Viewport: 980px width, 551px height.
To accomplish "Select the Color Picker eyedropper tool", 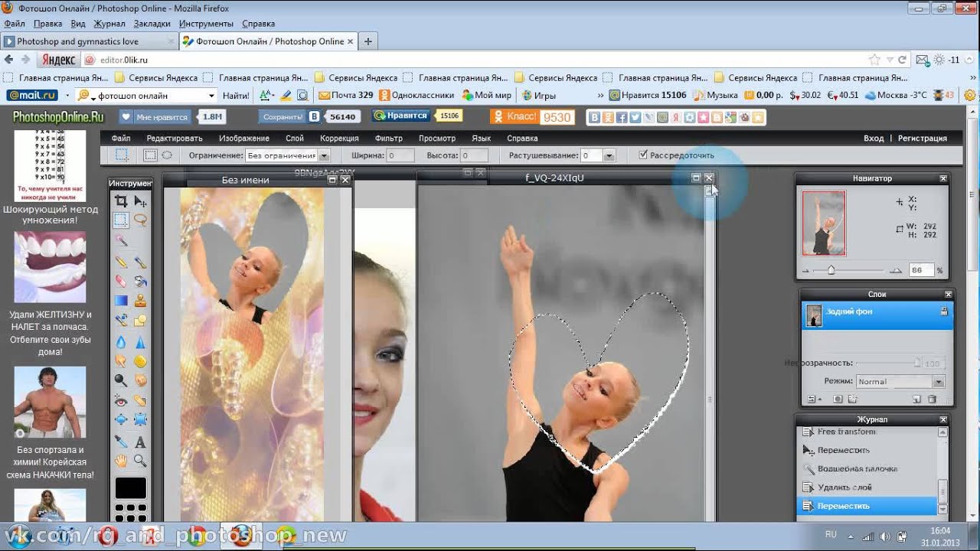I will (121, 441).
